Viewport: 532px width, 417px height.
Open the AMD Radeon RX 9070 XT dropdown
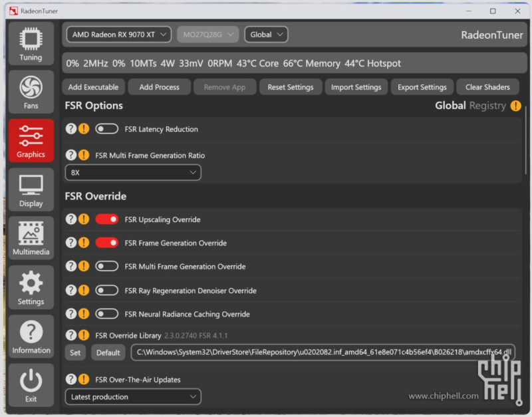click(119, 35)
